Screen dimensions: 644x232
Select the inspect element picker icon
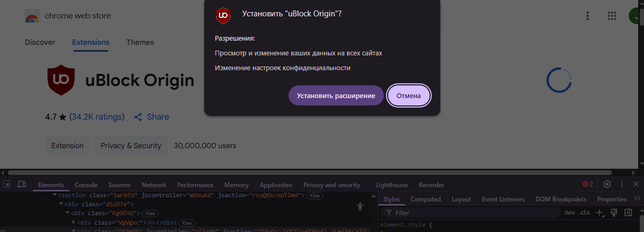pos(7,185)
